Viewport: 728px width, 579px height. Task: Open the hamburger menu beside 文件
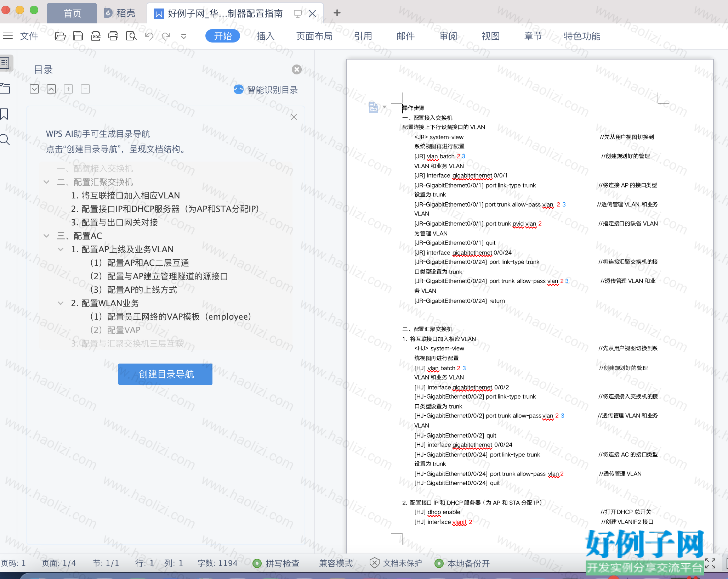pyautogui.click(x=7, y=36)
